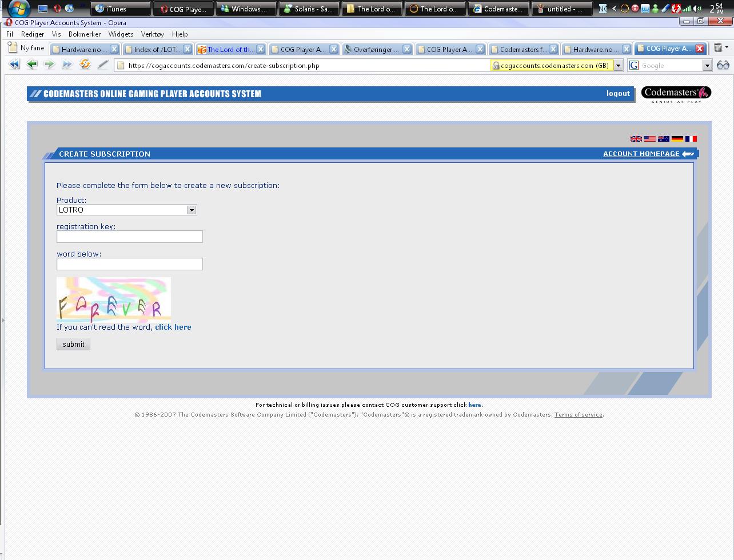This screenshot has height=560, width=734.
Task: Open the Terms of service link
Action: pyautogui.click(x=578, y=415)
